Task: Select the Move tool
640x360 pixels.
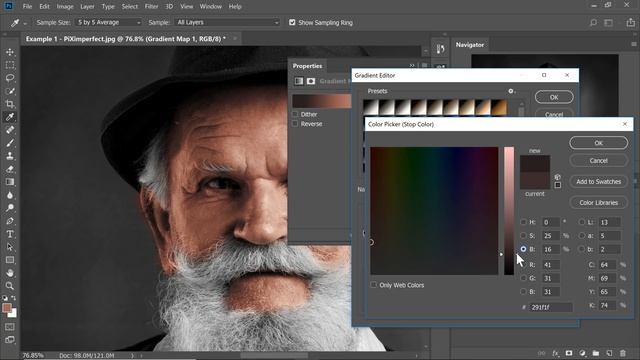Action: [x=10, y=52]
